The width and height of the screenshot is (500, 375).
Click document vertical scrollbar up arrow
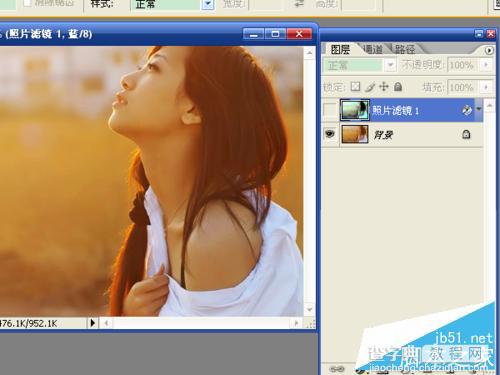pos(309,53)
